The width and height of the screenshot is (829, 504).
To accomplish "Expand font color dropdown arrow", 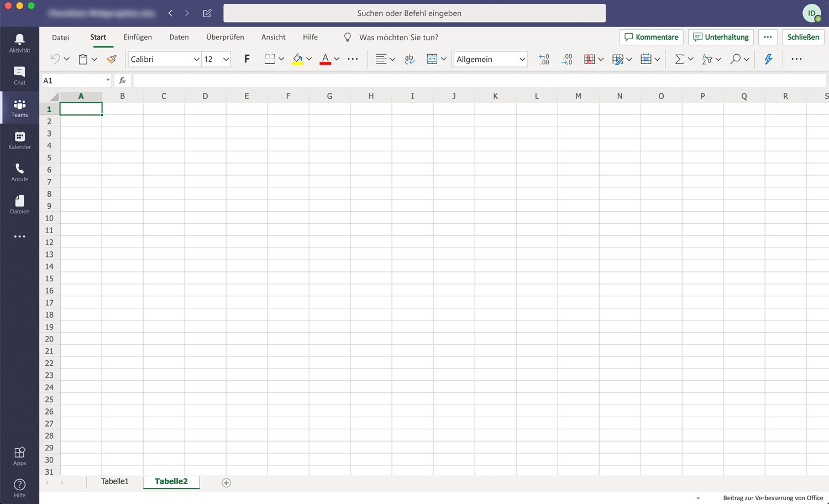I will 337,59.
